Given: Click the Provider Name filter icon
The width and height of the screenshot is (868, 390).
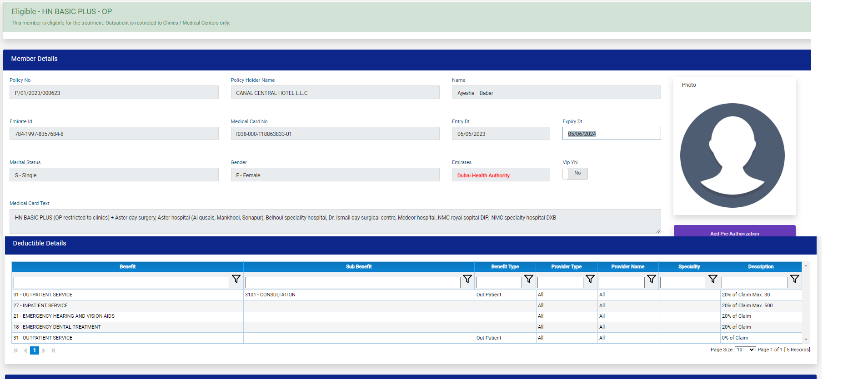Looking at the screenshot, I should pyautogui.click(x=651, y=279).
